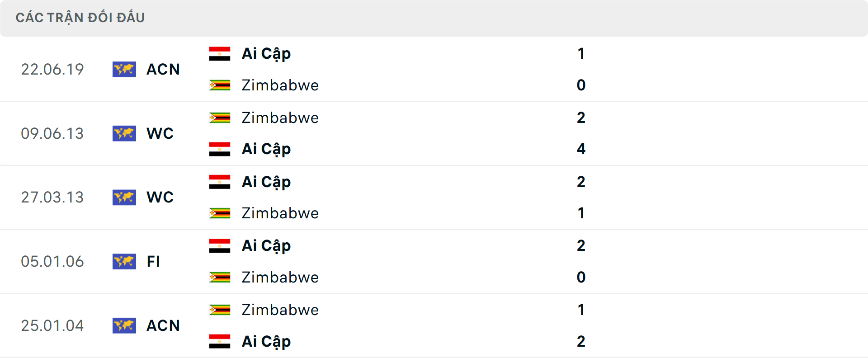The image size is (868, 358).
Task: Open Zimbabwe team details from the 25.01.04 match
Action: pyautogui.click(x=280, y=309)
